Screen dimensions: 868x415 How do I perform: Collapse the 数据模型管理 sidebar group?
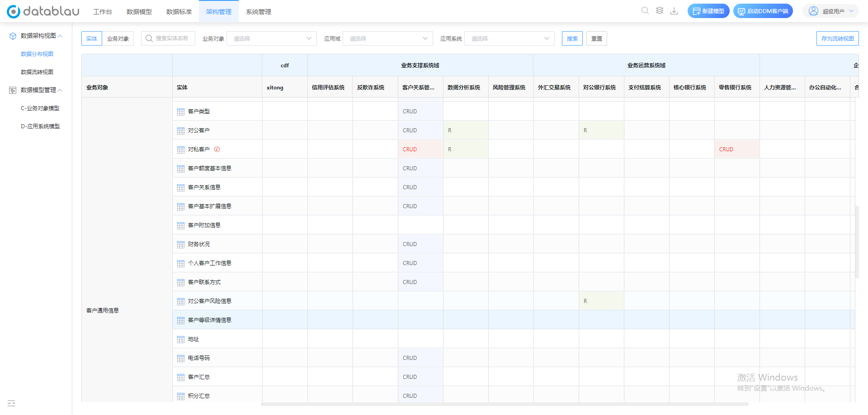tap(60, 90)
